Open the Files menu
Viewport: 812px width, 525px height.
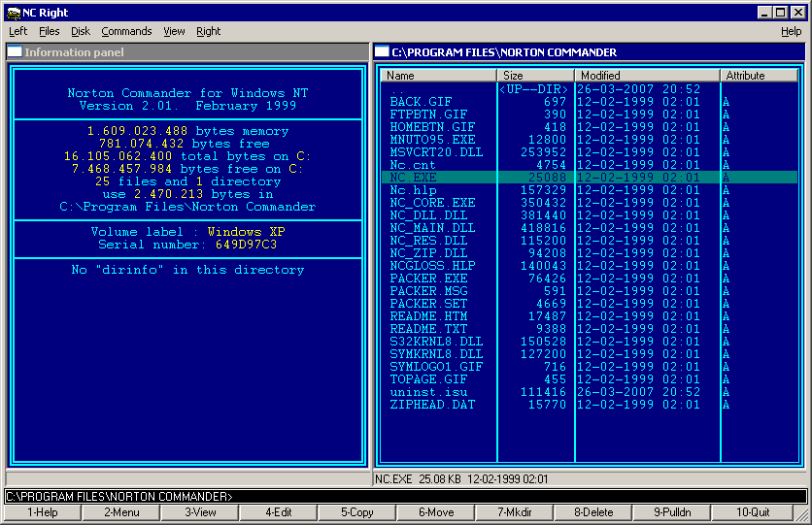(x=49, y=31)
